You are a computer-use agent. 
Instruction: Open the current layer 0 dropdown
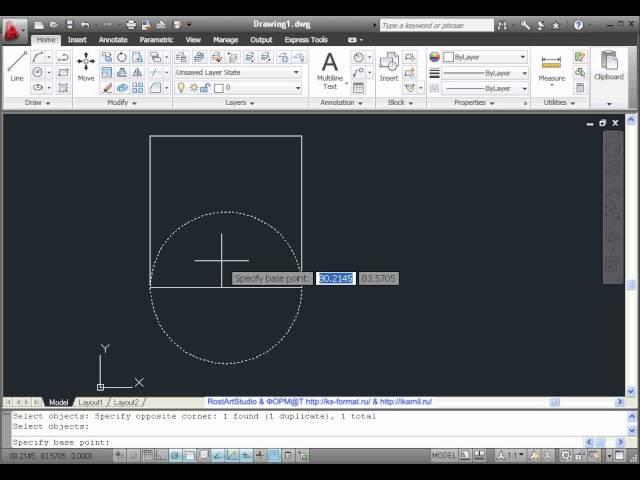238,88
